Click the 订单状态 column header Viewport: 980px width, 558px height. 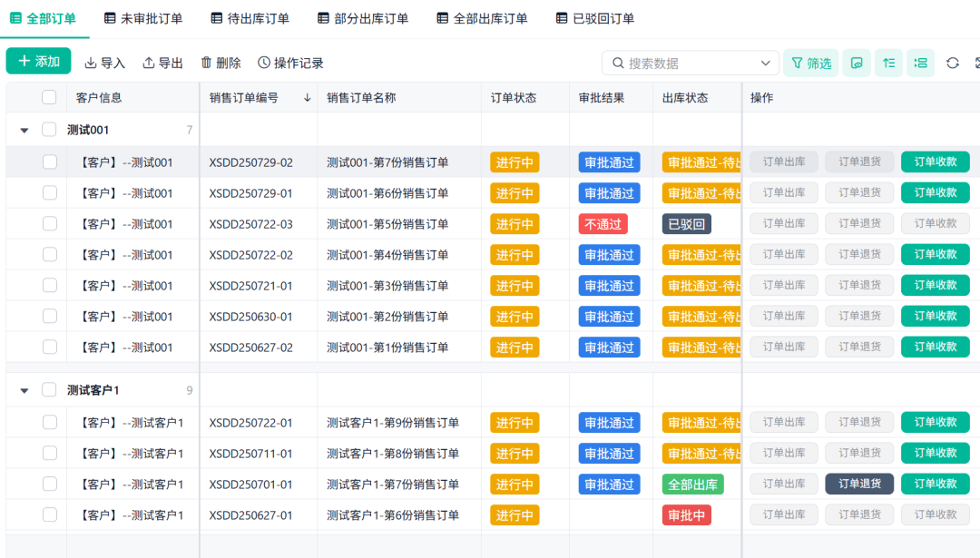pyautogui.click(x=513, y=97)
